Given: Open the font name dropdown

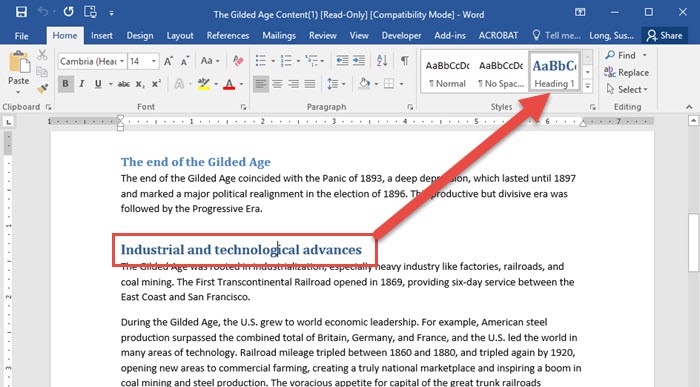Looking at the screenshot, I should point(121,61).
